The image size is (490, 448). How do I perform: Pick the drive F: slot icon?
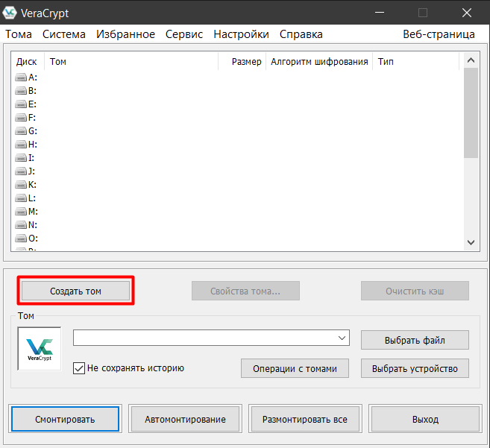21,118
